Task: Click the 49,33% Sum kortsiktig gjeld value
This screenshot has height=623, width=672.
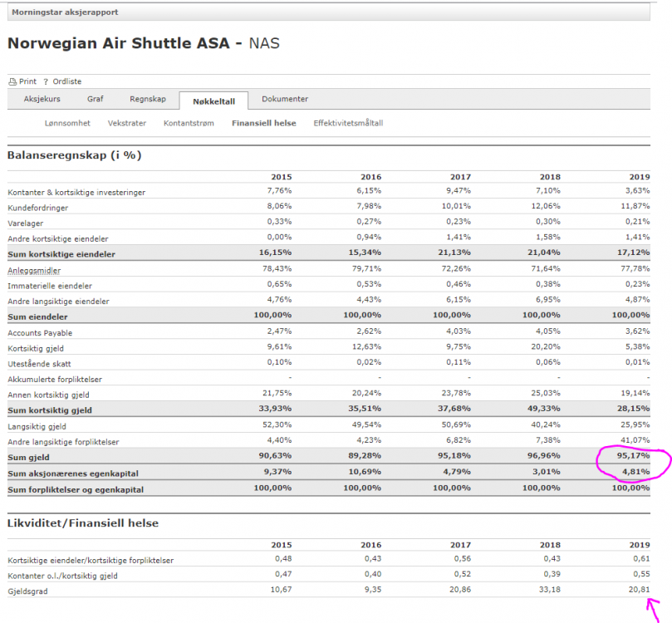Action: (544, 409)
